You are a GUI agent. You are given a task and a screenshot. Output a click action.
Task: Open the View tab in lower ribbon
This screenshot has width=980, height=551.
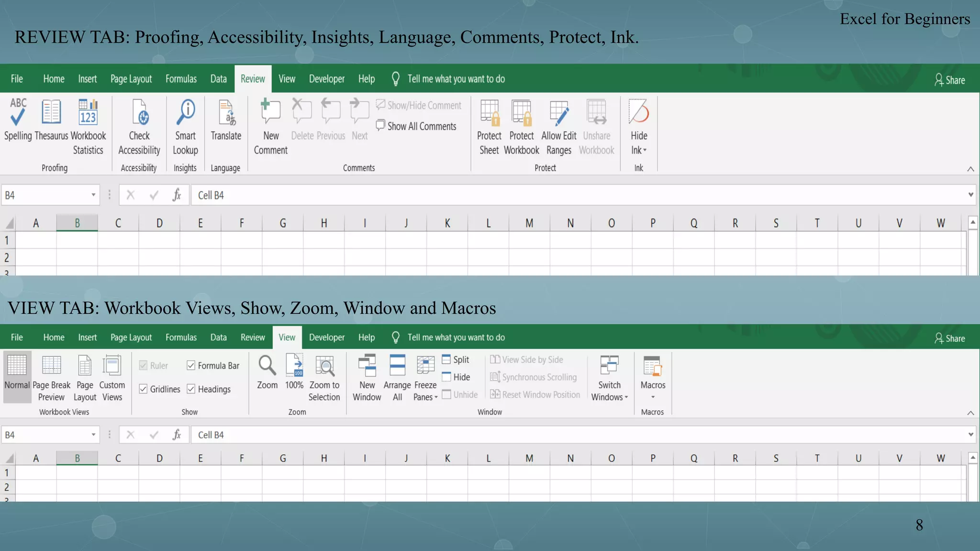(x=287, y=337)
